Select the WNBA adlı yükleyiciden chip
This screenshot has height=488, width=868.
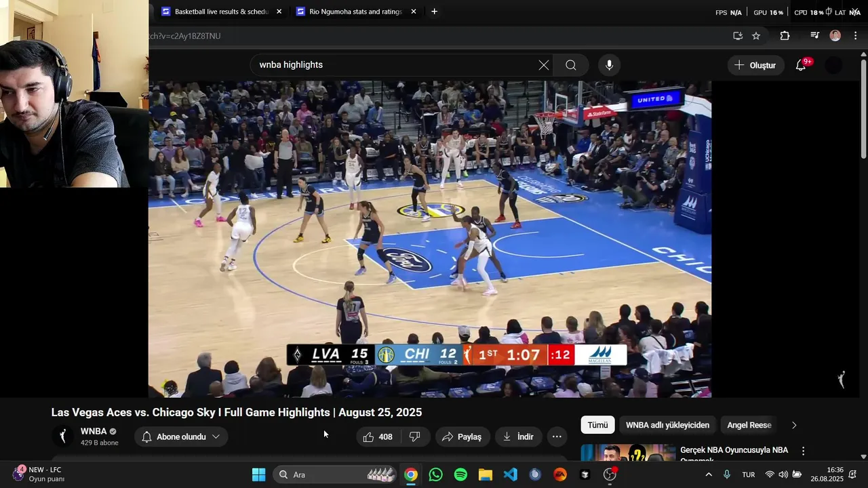click(x=667, y=425)
